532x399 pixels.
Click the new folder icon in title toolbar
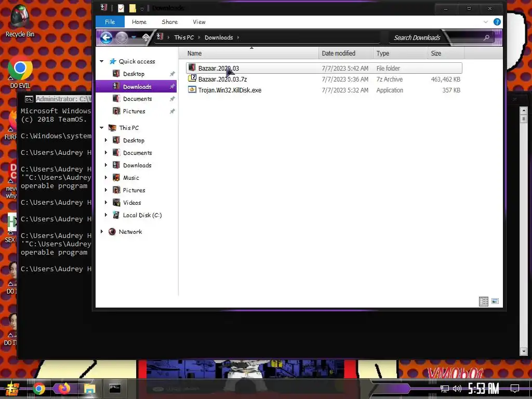[132, 8]
